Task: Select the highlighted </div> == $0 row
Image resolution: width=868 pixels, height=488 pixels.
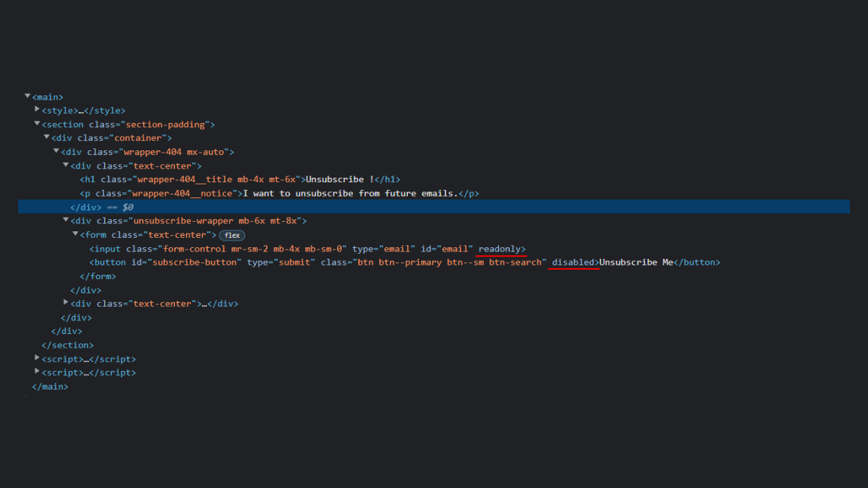Action: click(x=434, y=207)
